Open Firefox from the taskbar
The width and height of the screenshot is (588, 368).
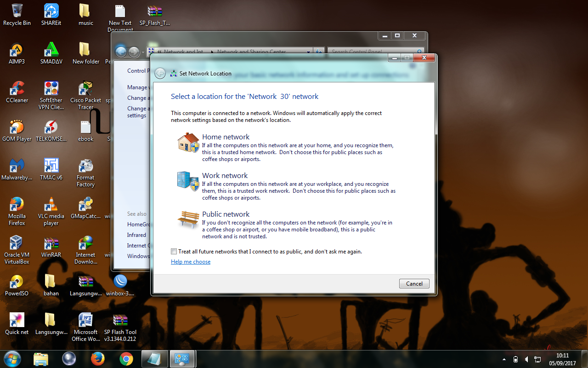(x=97, y=359)
